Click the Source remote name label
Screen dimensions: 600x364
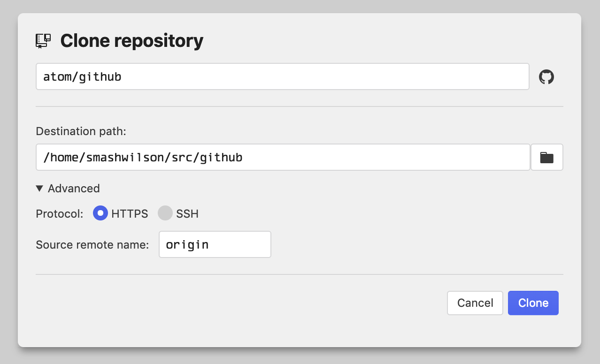(92, 245)
